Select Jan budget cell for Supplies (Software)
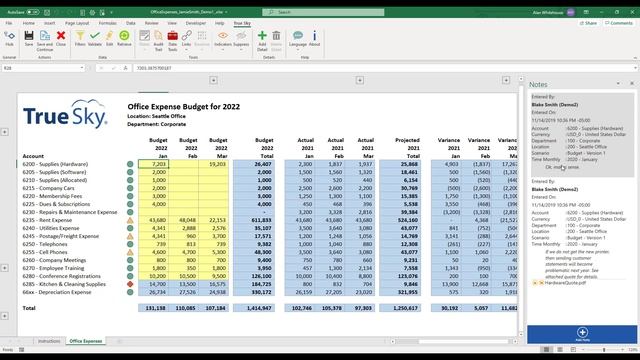This screenshot has width=640, height=360. [x=153, y=172]
